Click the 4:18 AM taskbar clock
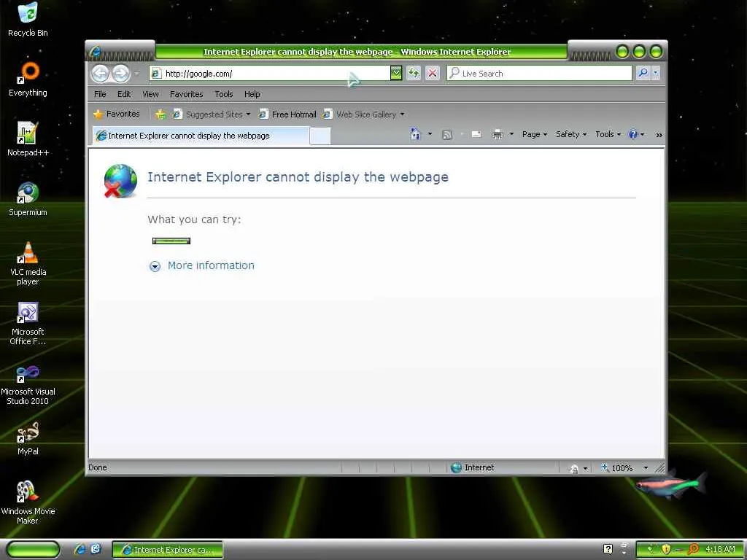The width and height of the screenshot is (747, 560). click(x=720, y=550)
